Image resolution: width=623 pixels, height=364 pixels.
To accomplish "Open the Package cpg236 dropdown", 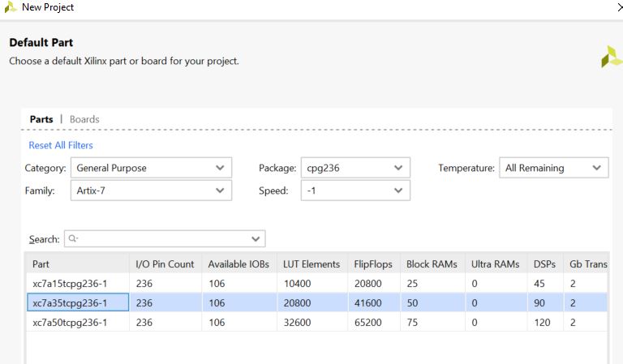I will 354,168.
